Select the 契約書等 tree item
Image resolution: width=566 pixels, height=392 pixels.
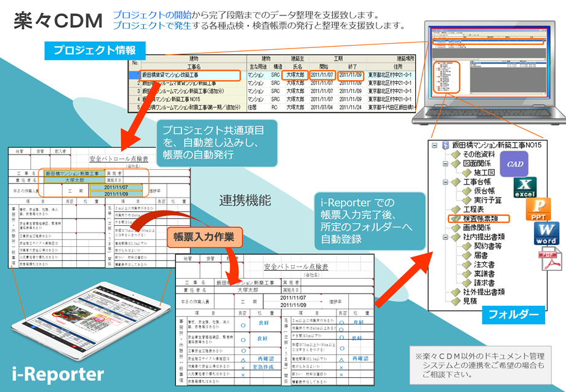coord(487,246)
